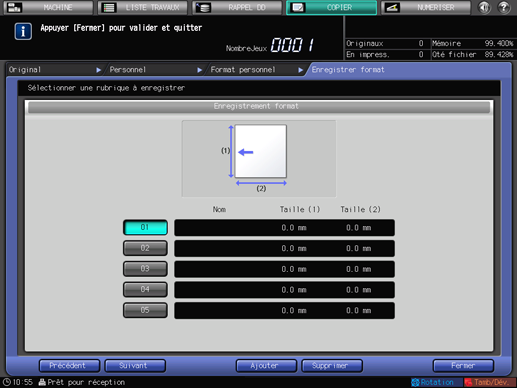Image resolution: width=517 pixels, height=388 pixels.
Task: Click arrow after Format personnel breadcrumb
Action: (301, 70)
